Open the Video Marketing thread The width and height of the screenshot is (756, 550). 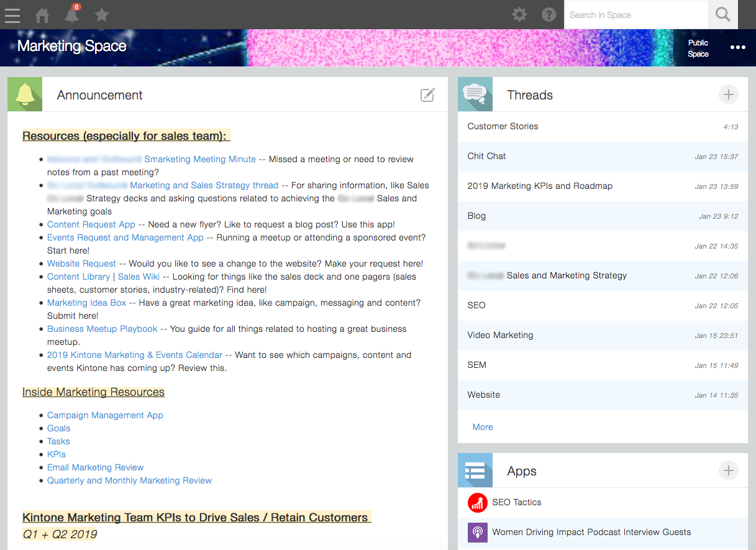click(500, 335)
